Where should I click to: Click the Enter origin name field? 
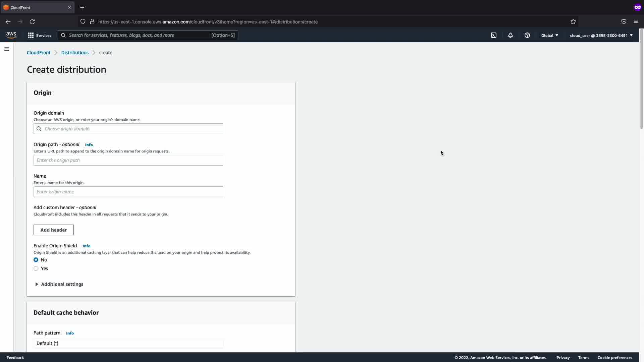128,192
